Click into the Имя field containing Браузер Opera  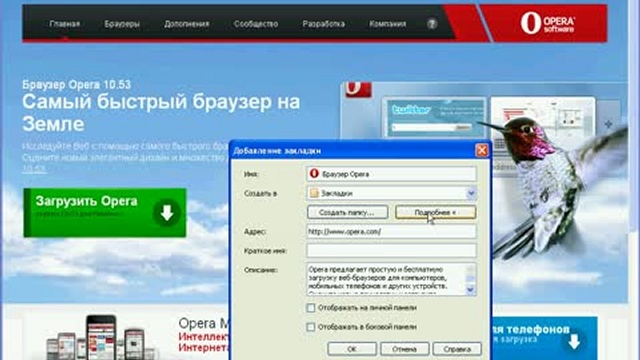(391, 174)
